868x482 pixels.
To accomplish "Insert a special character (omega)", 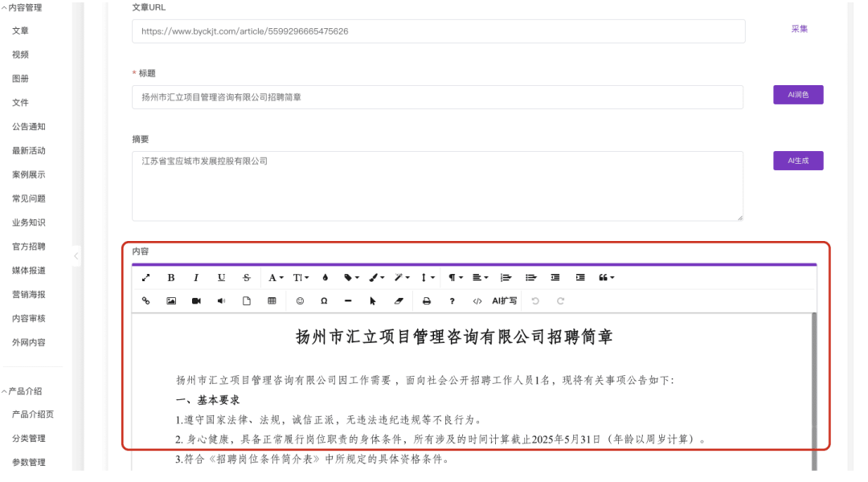I will [x=324, y=301].
